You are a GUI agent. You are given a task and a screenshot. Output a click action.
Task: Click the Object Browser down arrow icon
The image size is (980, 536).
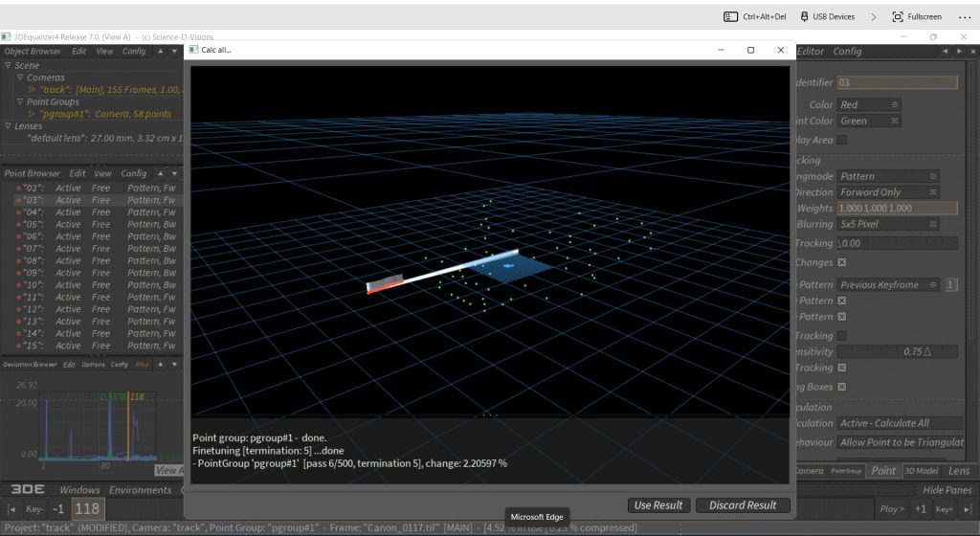(x=174, y=52)
